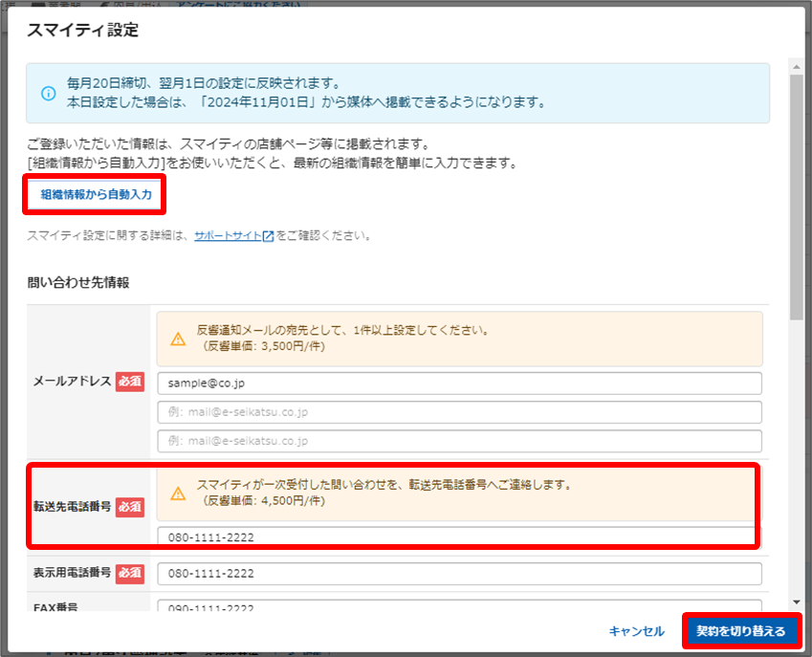Click the キャンセル button
The height and width of the screenshot is (657, 812).
pos(636,631)
